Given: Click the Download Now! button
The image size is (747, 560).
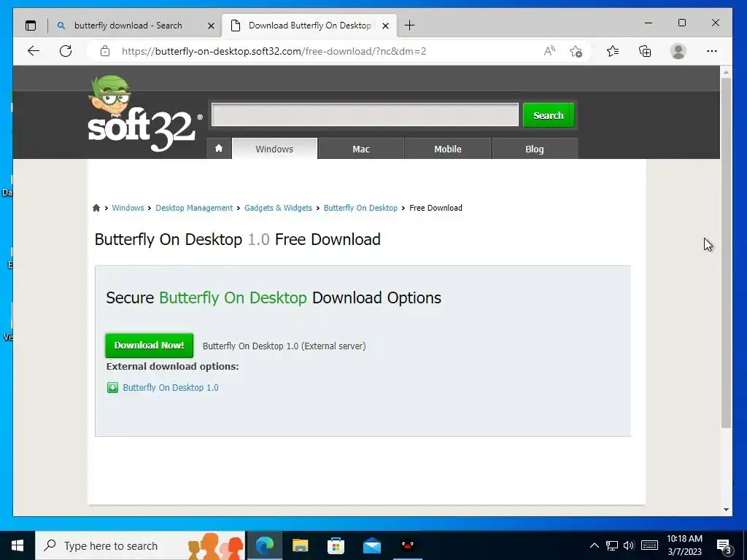Looking at the screenshot, I should coord(149,345).
